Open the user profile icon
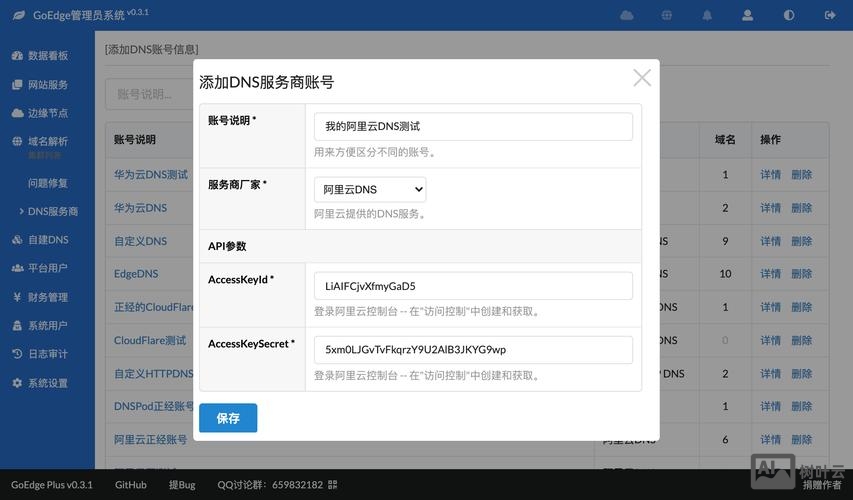853x500 pixels. 747,15
